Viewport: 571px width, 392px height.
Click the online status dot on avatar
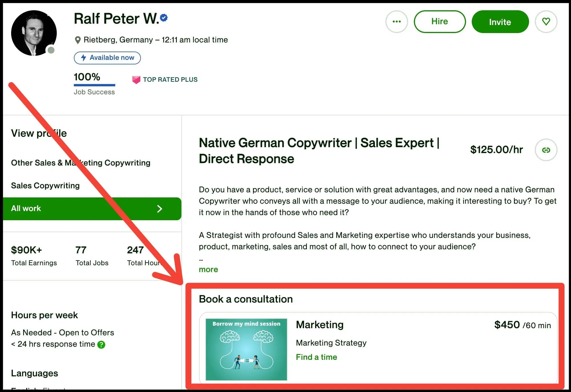coord(51,50)
